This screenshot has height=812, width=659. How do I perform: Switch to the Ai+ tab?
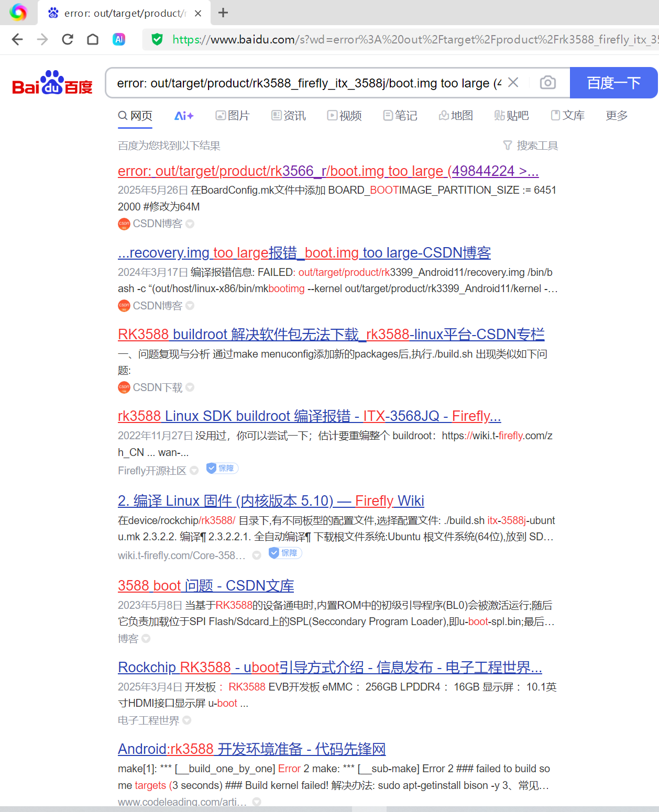coord(184,116)
